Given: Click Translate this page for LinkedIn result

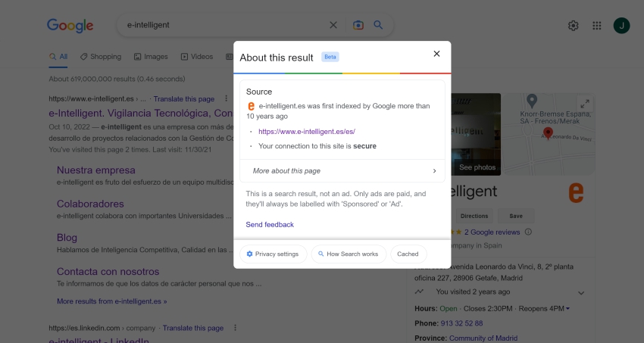Looking at the screenshot, I should 193,328.
